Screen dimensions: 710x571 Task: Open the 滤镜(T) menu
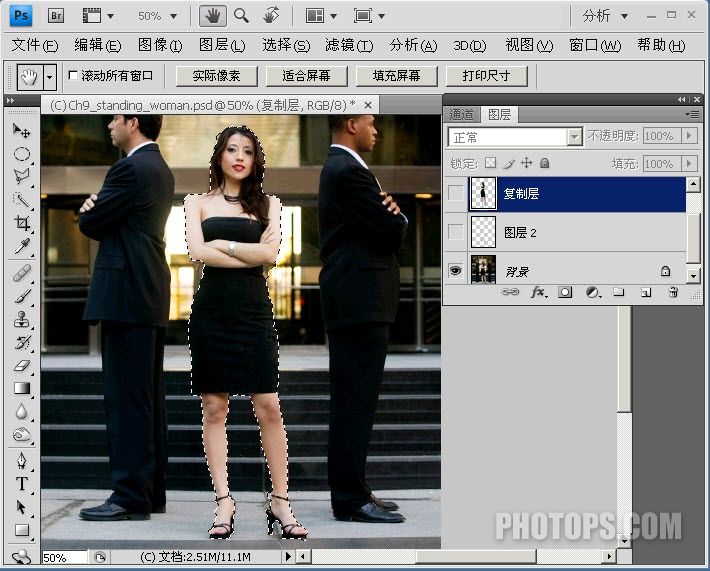click(x=349, y=45)
